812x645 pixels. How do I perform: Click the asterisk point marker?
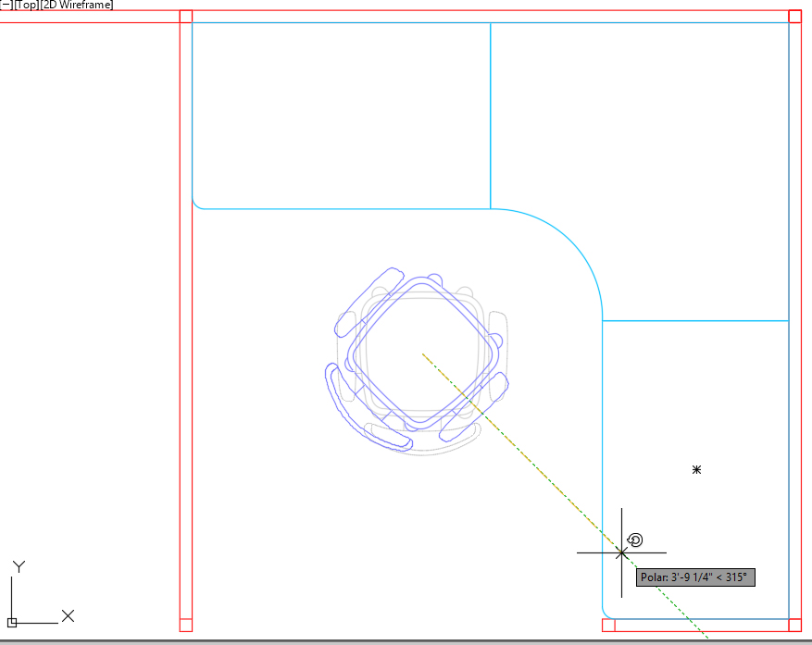[x=697, y=470]
